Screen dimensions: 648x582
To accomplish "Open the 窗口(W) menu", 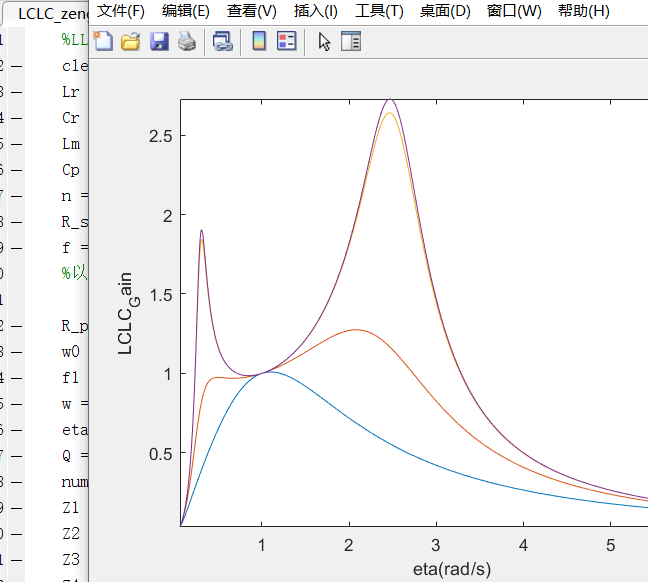I will pyautogui.click(x=514, y=11).
